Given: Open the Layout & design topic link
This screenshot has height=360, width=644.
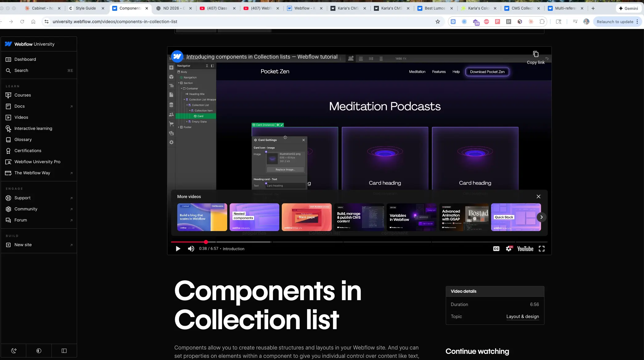Looking at the screenshot, I should pyautogui.click(x=523, y=317).
